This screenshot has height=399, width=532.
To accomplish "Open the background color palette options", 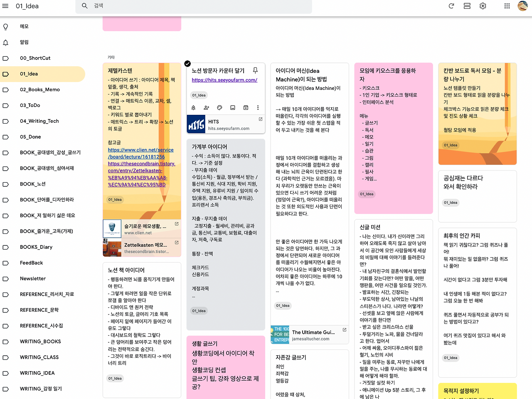I will (219, 108).
